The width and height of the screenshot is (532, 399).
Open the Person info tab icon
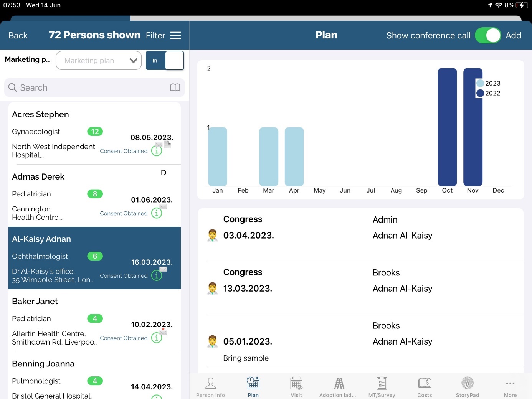pyautogui.click(x=210, y=383)
